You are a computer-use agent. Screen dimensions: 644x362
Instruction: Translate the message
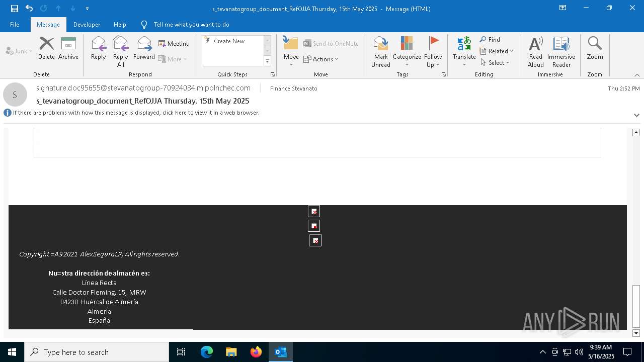(464, 52)
